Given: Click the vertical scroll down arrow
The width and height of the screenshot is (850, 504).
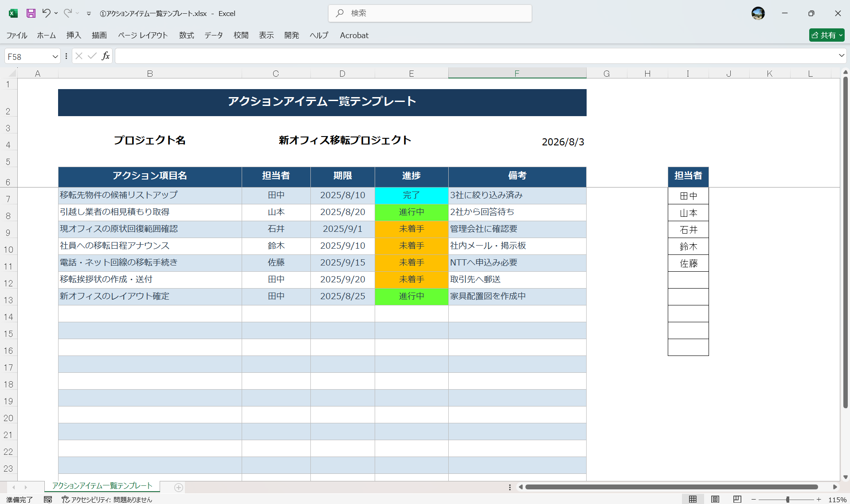Looking at the screenshot, I should click(x=845, y=477).
